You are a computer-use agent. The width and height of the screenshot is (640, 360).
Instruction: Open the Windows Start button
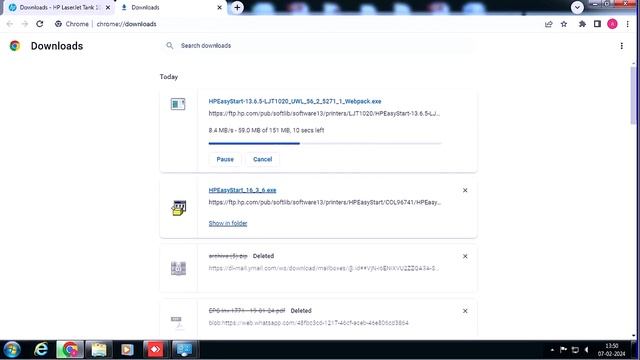point(12,350)
